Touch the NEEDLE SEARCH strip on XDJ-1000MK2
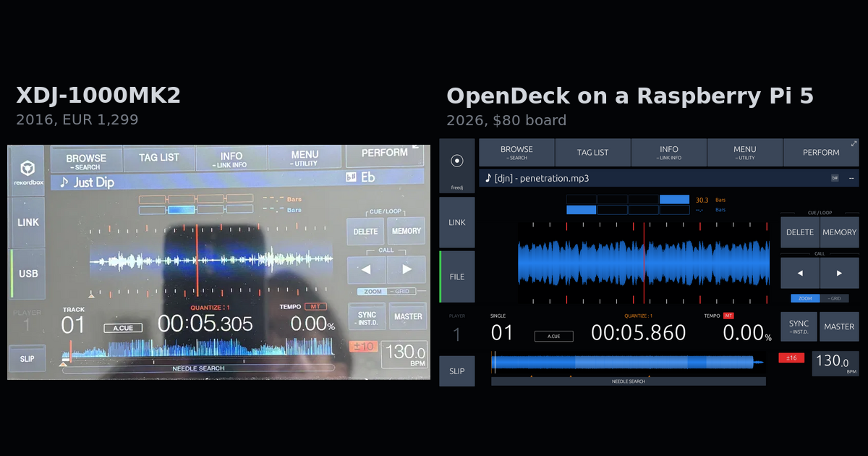This screenshot has width=868, height=456. 198,368
